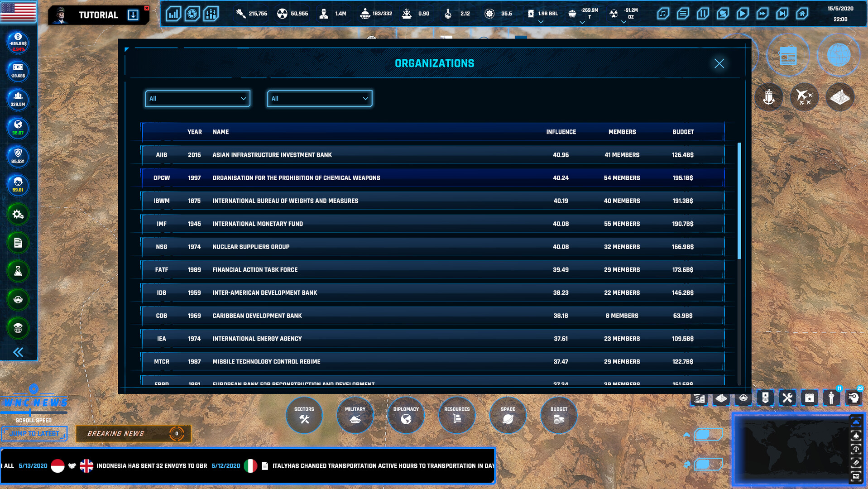Open the advisor person icon with badge 11

[831, 398]
